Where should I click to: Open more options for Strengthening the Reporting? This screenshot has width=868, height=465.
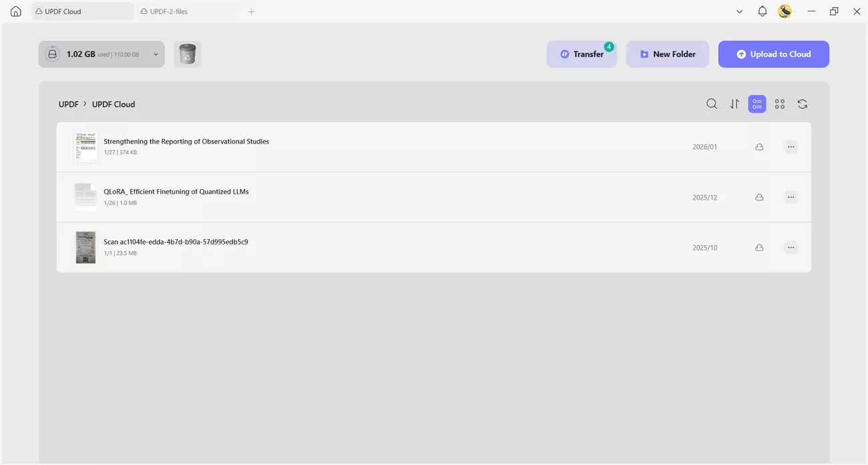point(791,147)
